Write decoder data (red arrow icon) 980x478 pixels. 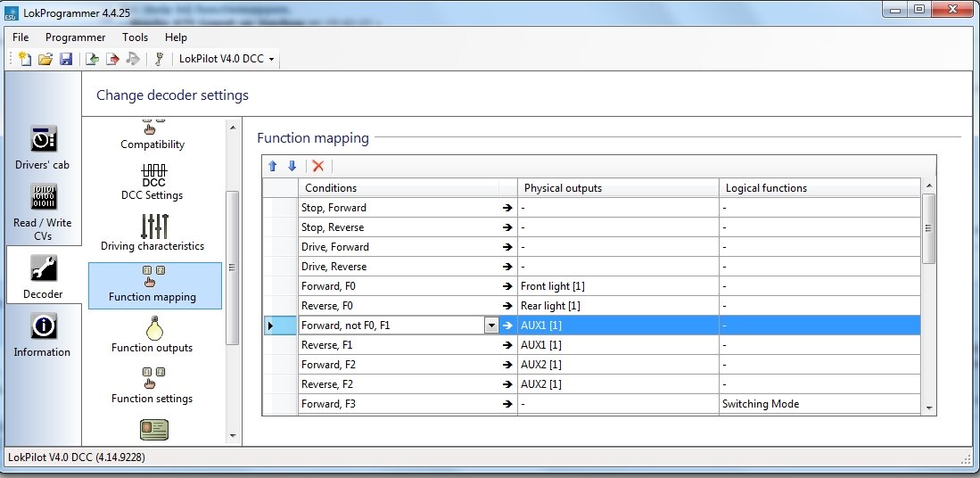click(112, 59)
